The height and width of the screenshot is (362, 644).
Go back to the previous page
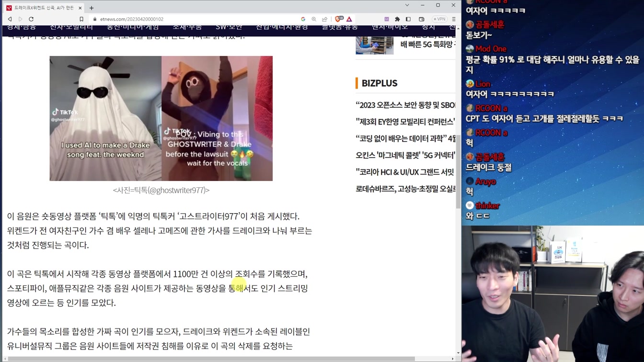10,19
